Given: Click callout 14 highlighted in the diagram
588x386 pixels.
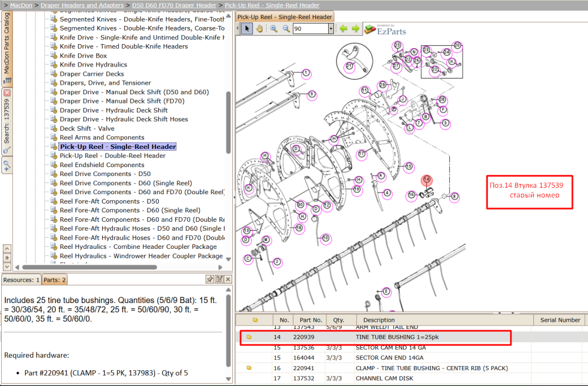Looking at the screenshot, I should point(426,179).
